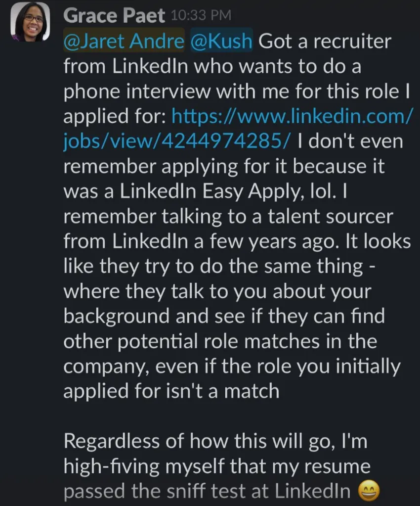The height and width of the screenshot is (506, 420).
Task: Click the sender name Grace Paet
Action: click(x=114, y=15)
